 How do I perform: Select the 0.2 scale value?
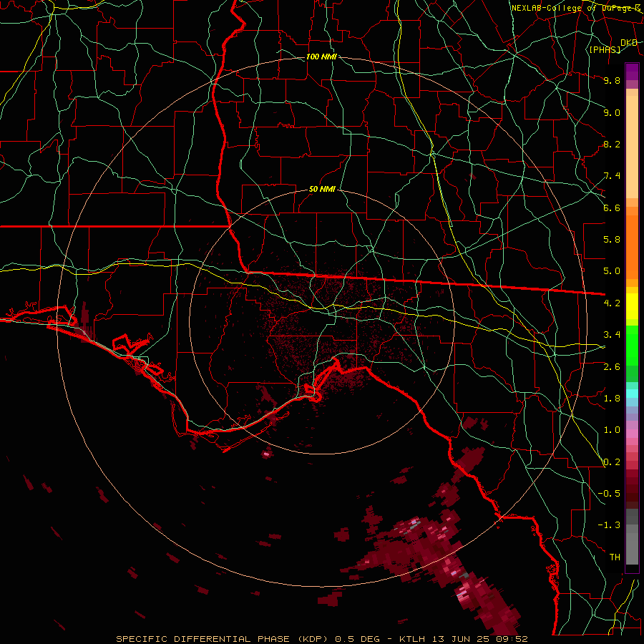point(612,462)
